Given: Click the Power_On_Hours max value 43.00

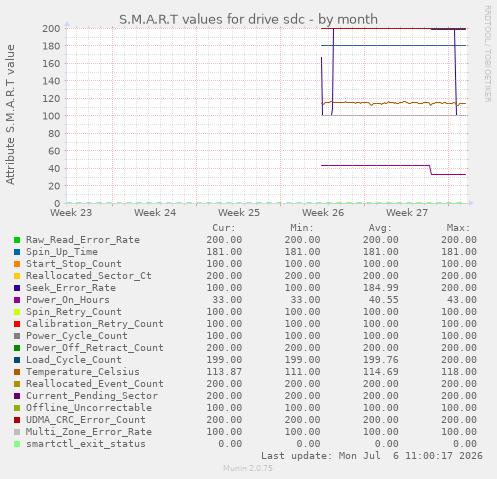Looking at the screenshot, I should pos(462,300).
